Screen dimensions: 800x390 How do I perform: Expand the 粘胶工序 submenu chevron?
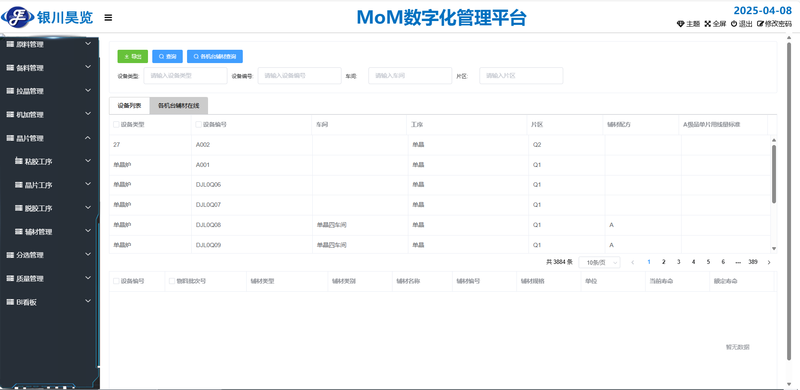88,161
